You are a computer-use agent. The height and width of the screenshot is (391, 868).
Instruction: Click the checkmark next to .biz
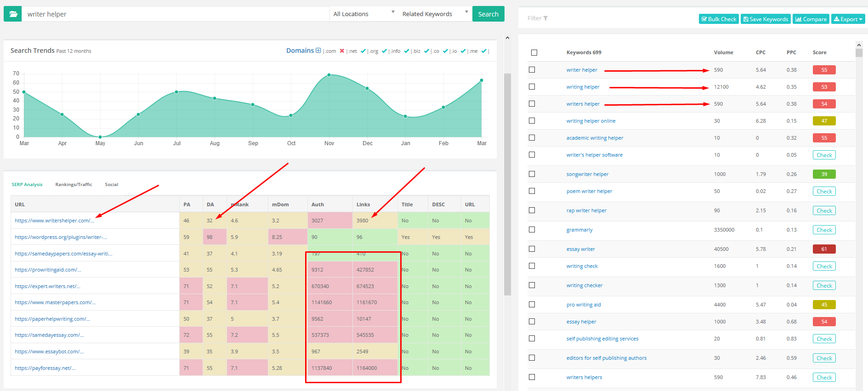pos(426,51)
